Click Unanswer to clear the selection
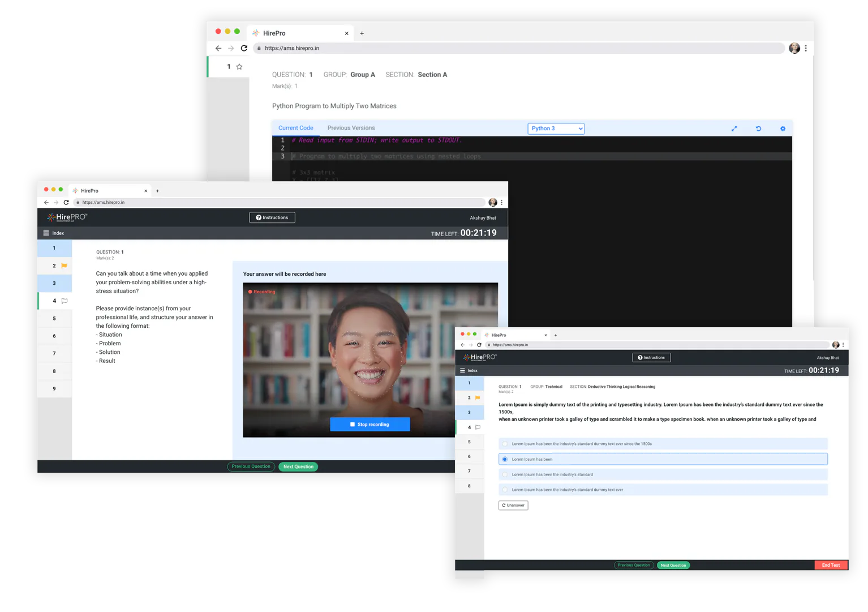The height and width of the screenshot is (612, 868). click(x=513, y=505)
